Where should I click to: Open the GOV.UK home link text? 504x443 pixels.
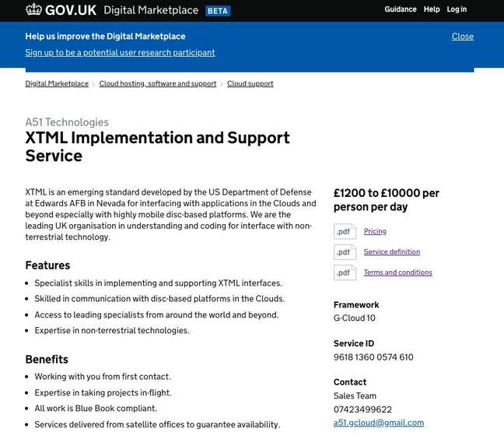click(x=71, y=10)
